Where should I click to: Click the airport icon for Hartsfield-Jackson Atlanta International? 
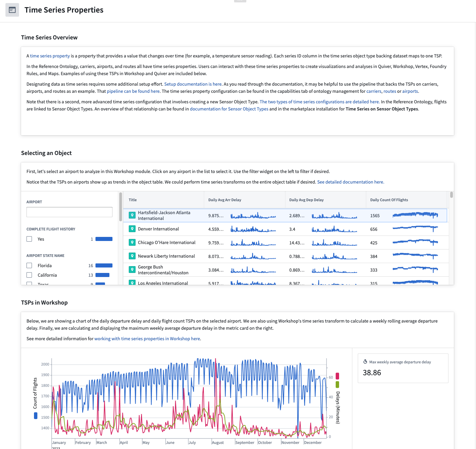coord(132,215)
